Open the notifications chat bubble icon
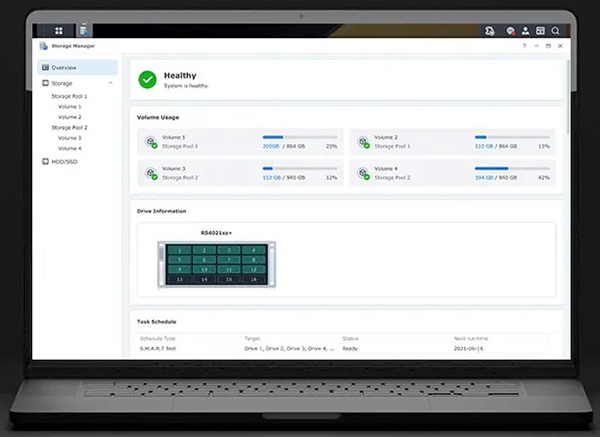 tap(510, 31)
